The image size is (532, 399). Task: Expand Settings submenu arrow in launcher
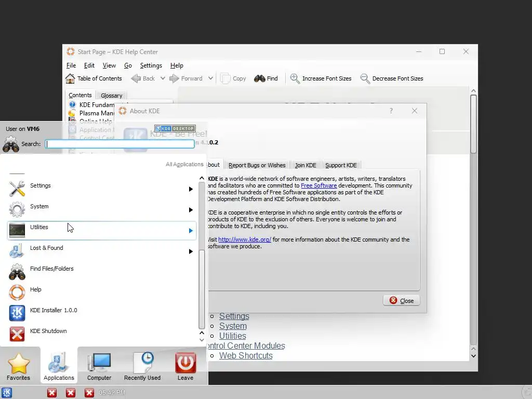pyautogui.click(x=191, y=189)
